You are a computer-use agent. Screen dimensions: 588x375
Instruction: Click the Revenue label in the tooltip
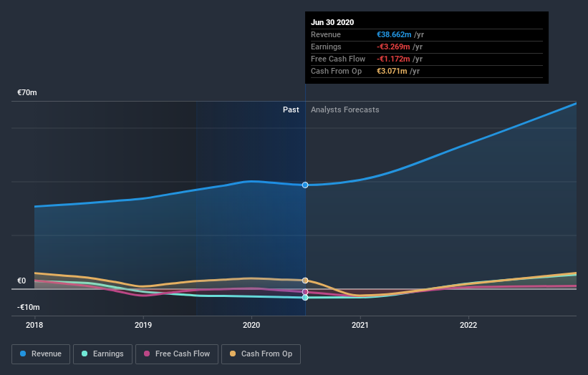coord(326,34)
